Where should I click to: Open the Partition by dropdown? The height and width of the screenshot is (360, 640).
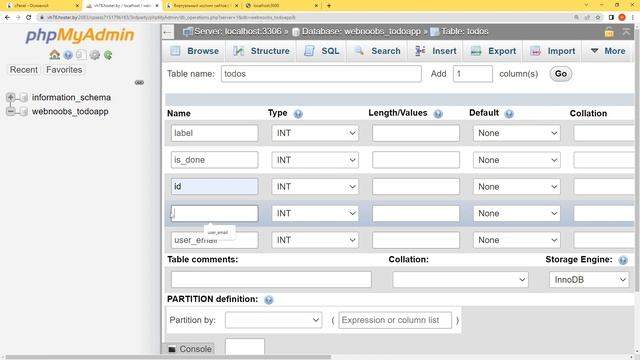273,320
